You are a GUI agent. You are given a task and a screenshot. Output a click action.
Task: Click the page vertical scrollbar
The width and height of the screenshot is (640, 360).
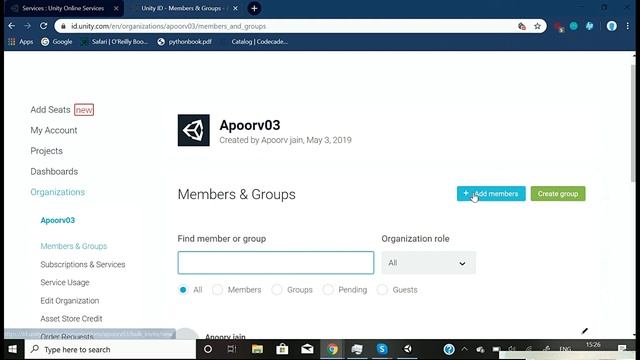633,122
